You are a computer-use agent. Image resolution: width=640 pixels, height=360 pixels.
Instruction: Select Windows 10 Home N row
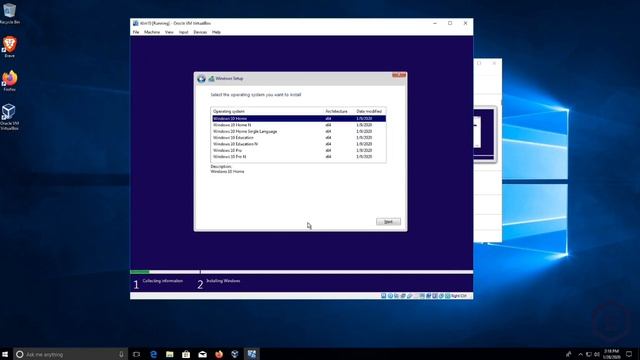(x=299, y=125)
